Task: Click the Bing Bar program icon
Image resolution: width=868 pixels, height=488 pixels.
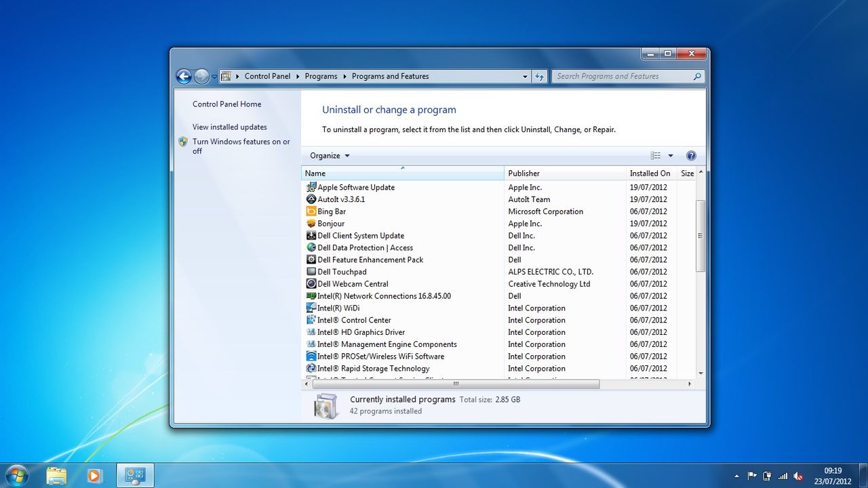Action: coord(311,211)
